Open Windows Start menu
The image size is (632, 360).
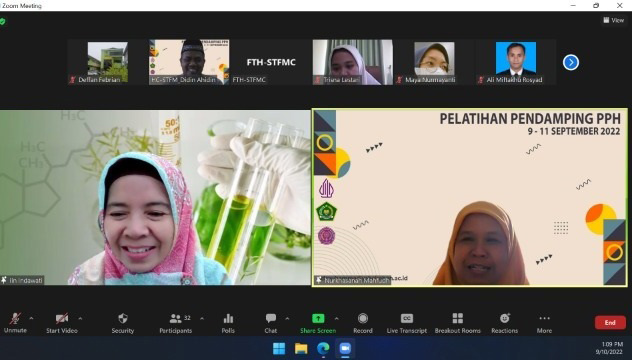[279, 348]
